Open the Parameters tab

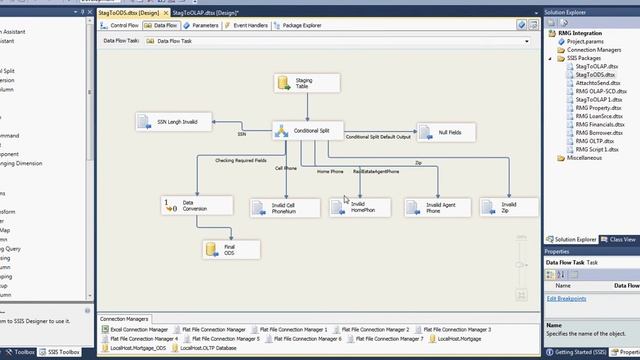tap(201, 25)
